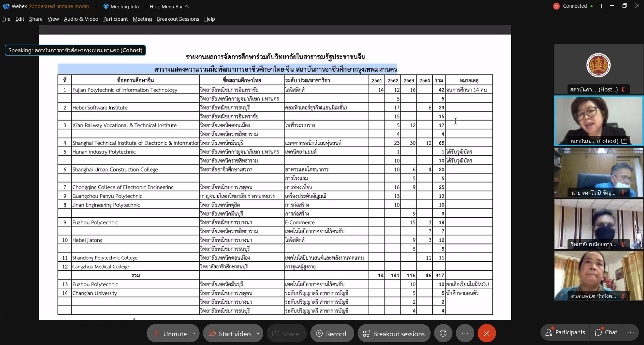The image size is (644, 345).
Task: Open more options in center toolbar
Action: 465,333
